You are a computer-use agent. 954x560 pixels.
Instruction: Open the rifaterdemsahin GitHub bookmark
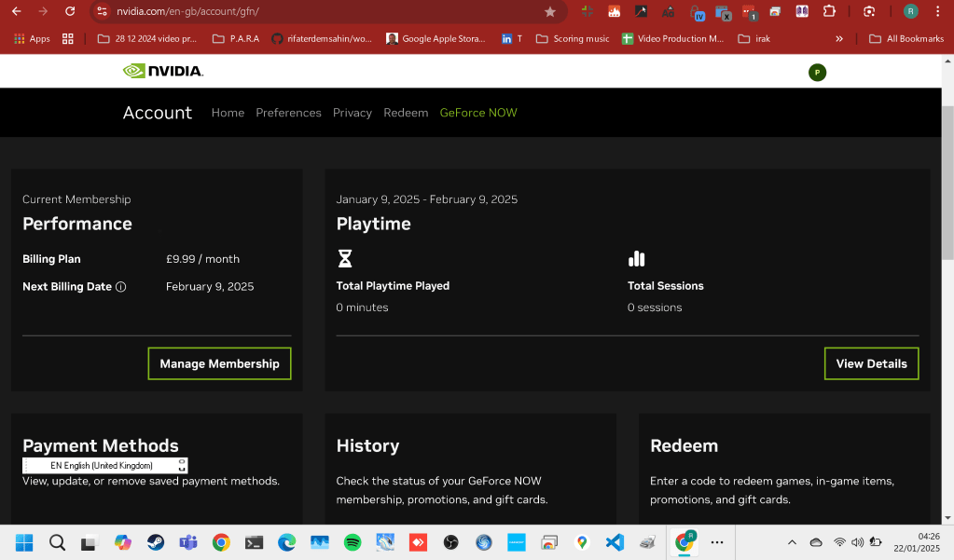coord(322,39)
